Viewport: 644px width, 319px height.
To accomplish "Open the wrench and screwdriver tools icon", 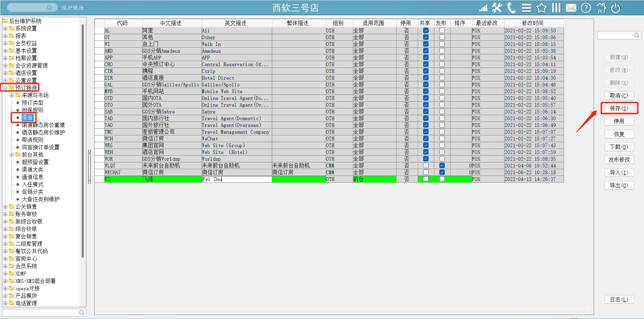I will pyautogui.click(x=497, y=8).
